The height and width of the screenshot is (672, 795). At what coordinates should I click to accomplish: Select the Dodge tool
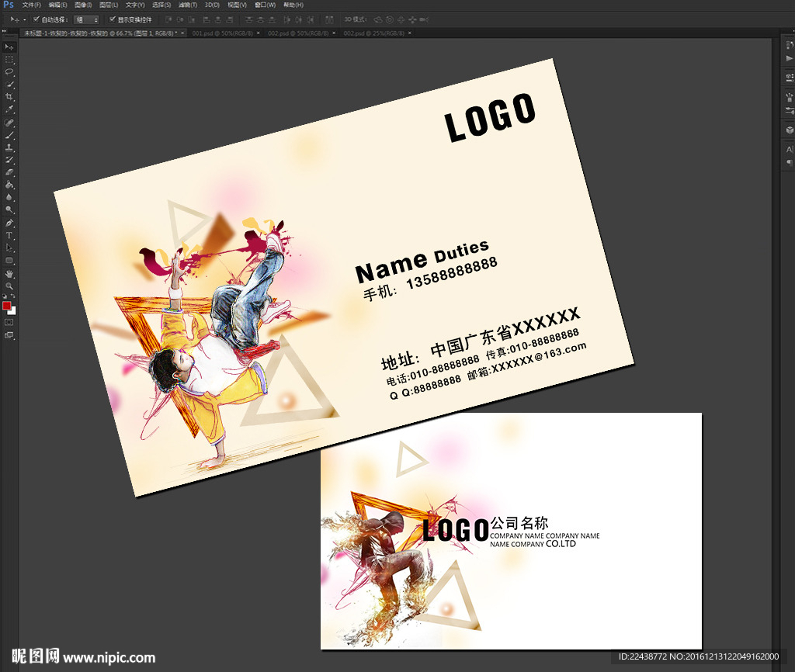tap(9, 210)
